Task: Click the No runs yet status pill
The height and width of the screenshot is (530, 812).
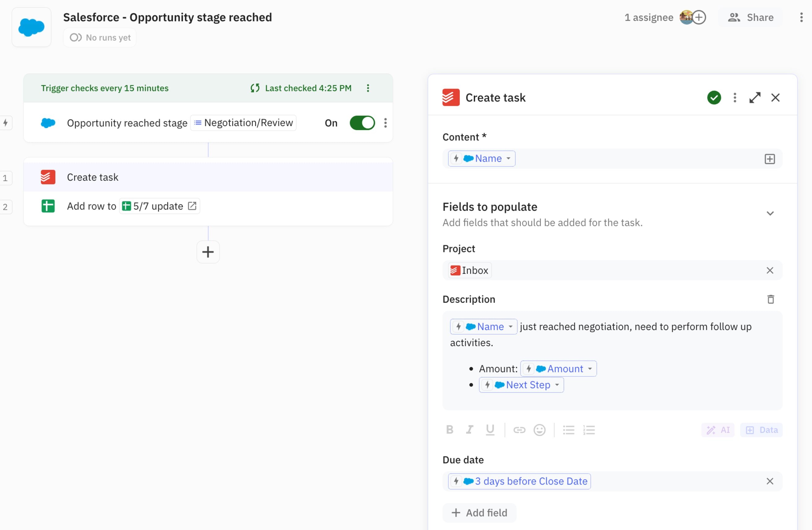Action: (x=99, y=37)
